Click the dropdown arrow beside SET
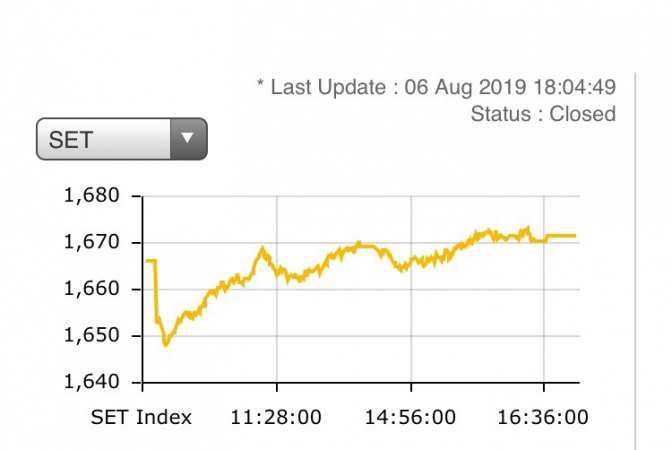This screenshot has width=672, height=450. point(187,139)
